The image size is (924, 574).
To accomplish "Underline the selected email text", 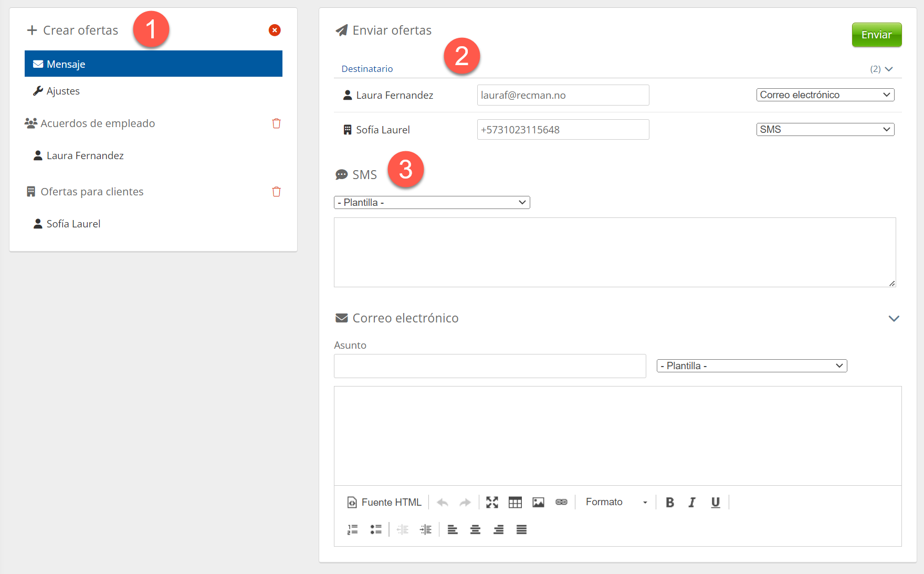I will (715, 503).
